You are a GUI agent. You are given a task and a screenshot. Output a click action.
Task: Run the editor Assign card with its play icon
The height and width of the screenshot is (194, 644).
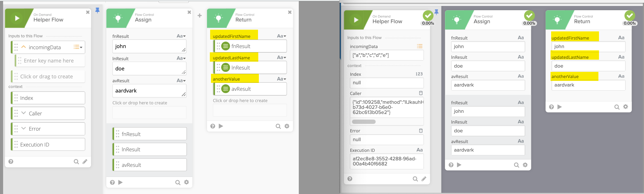(120, 182)
